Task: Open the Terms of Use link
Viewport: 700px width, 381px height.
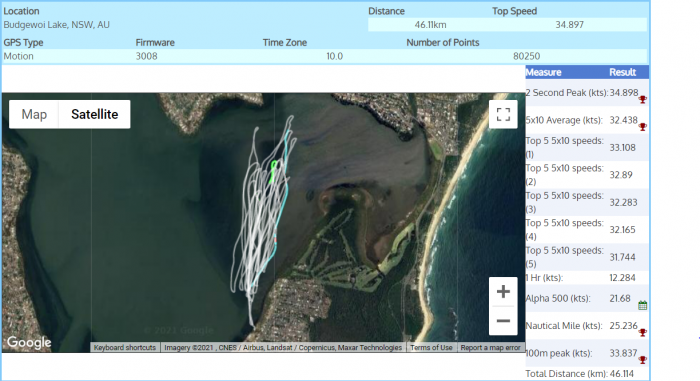Action: (x=431, y=348)
